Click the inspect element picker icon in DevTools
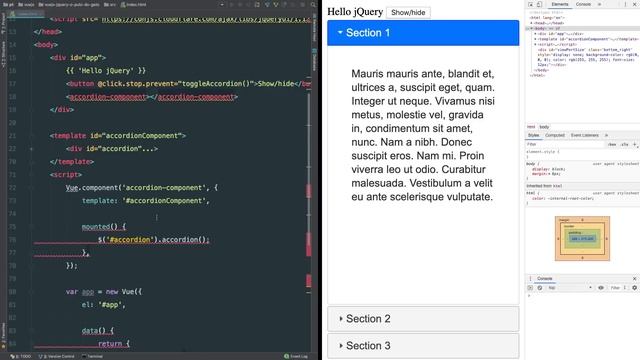Image resolution: width=640 pixels, height=360 pixels. coord(530,4)
